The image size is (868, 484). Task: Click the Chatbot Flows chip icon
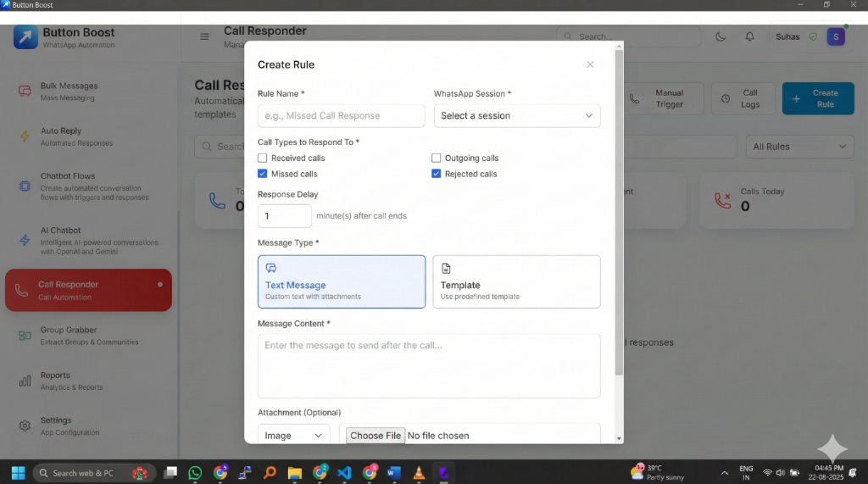click(25, 186)
